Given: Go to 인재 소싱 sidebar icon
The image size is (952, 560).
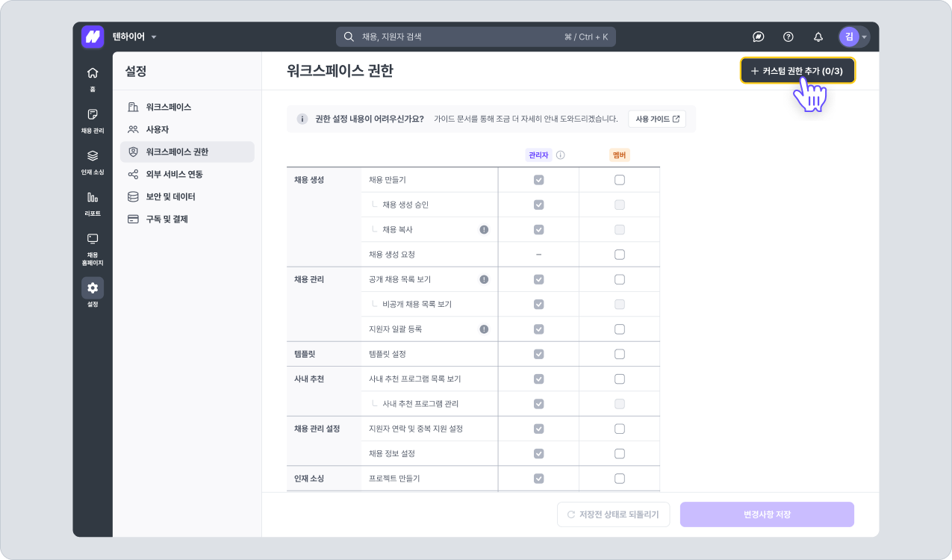Looking at the screenshot, I should point(93,161).
